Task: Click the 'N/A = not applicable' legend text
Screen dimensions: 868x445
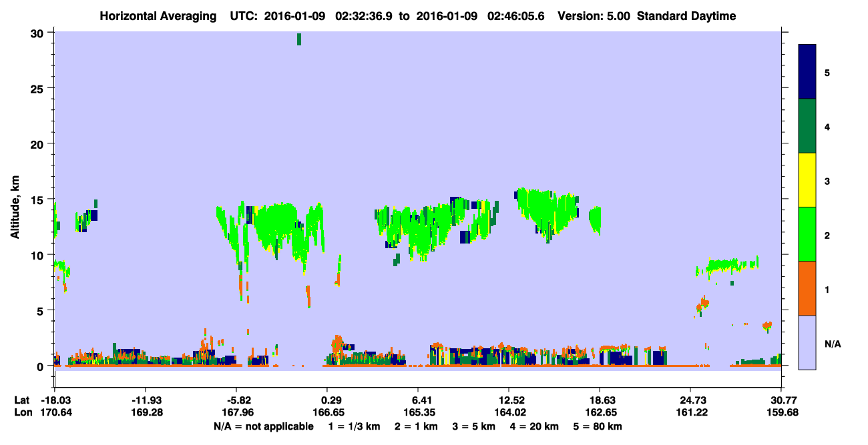Action: click(x=263, y=426)
